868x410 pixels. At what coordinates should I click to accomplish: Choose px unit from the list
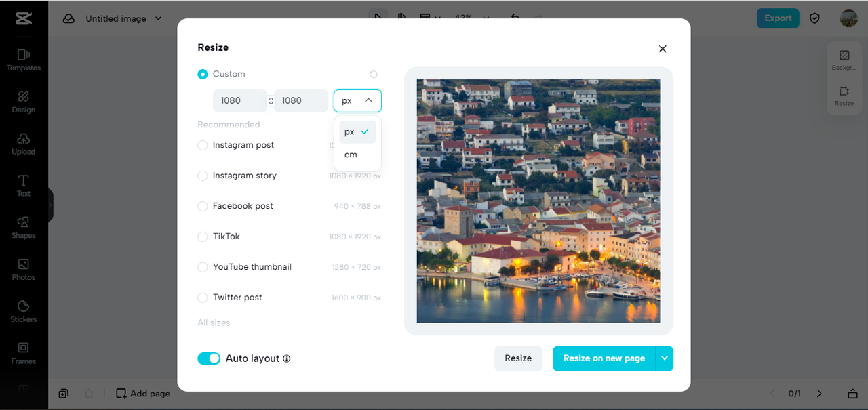[357, 132]
